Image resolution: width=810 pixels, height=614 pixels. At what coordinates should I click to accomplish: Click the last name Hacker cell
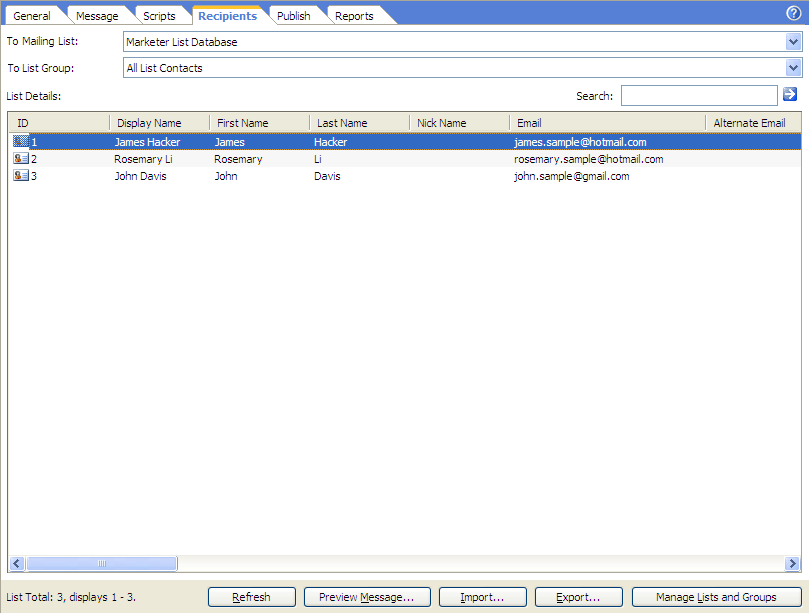coord(331,142)
